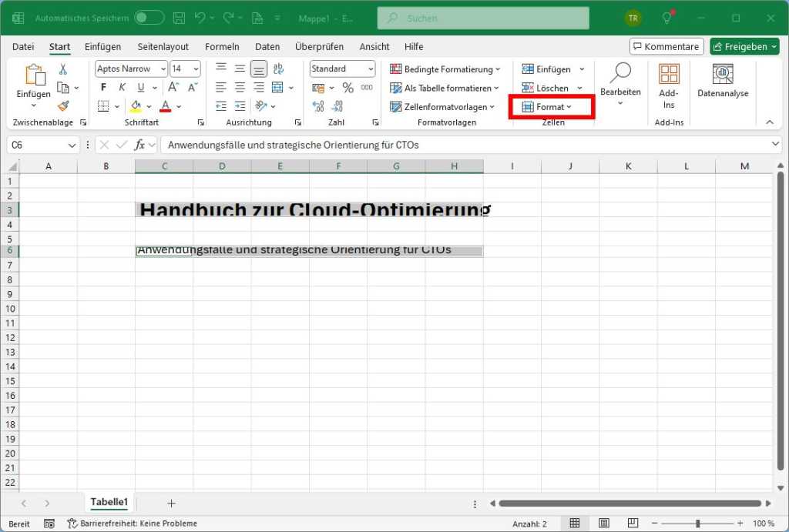Select the Format Painter brush icon

[x=63, y=106]
